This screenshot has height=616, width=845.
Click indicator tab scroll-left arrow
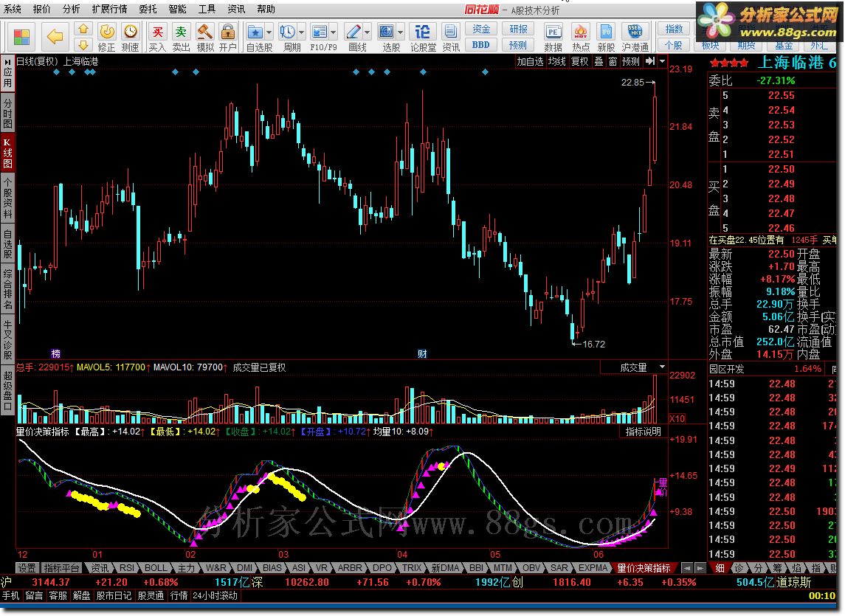click(x=686, y=567)
